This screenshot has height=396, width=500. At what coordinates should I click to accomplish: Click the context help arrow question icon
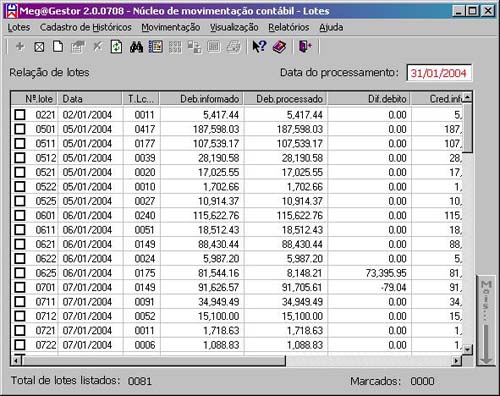[x=259, y=47]
